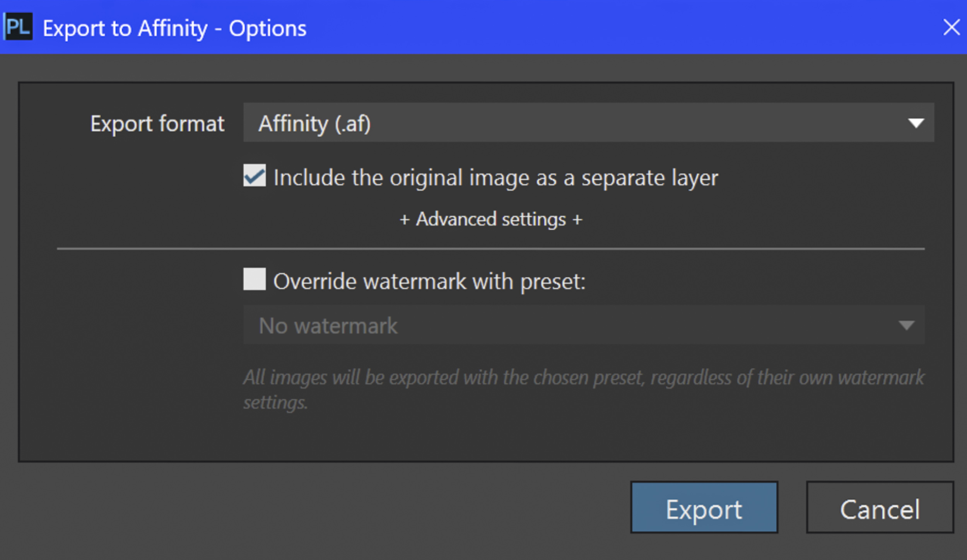Click the 'Override watermark with preset:' label
The width and height of the screenshot is (967, 560).
coord(429,282)
